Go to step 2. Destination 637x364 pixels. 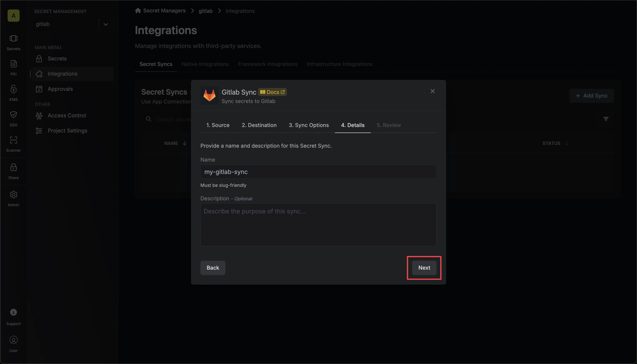tap(259, 125)
